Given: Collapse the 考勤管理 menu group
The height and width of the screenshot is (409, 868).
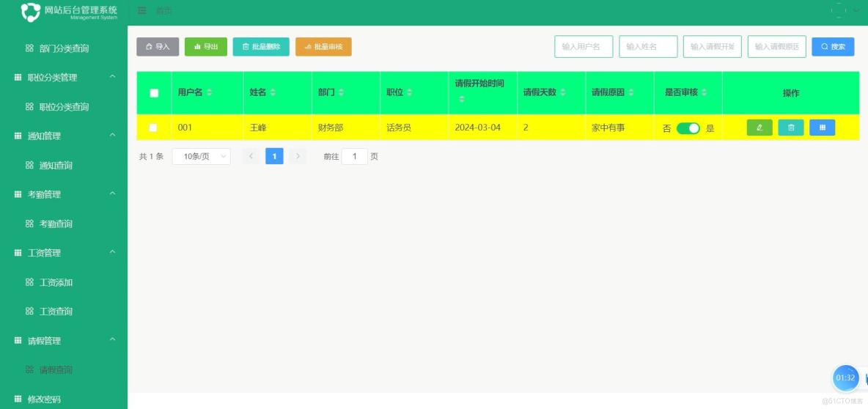Looking at the screenshot, I should click(112, 194).
